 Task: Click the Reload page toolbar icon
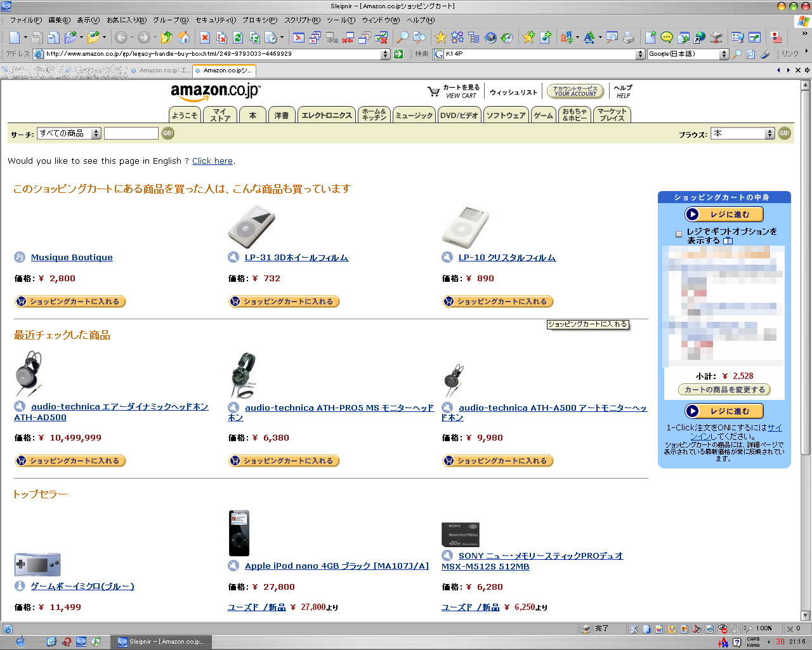click(x=238, y=37)
